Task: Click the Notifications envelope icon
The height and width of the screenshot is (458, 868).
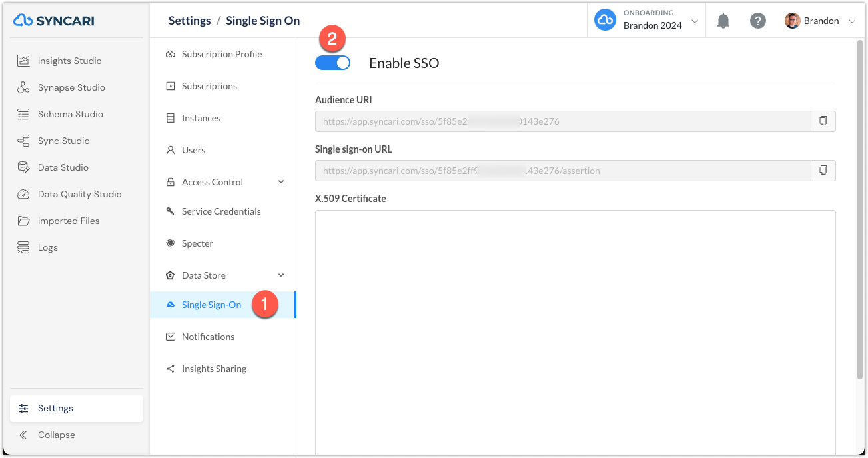Action: (x=170, y=337)
